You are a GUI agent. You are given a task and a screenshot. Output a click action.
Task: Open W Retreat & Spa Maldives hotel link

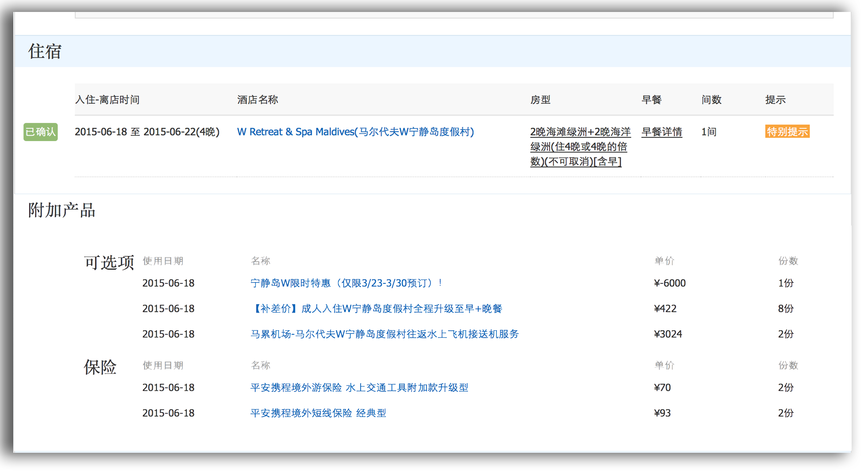click(x=355, y=132)
